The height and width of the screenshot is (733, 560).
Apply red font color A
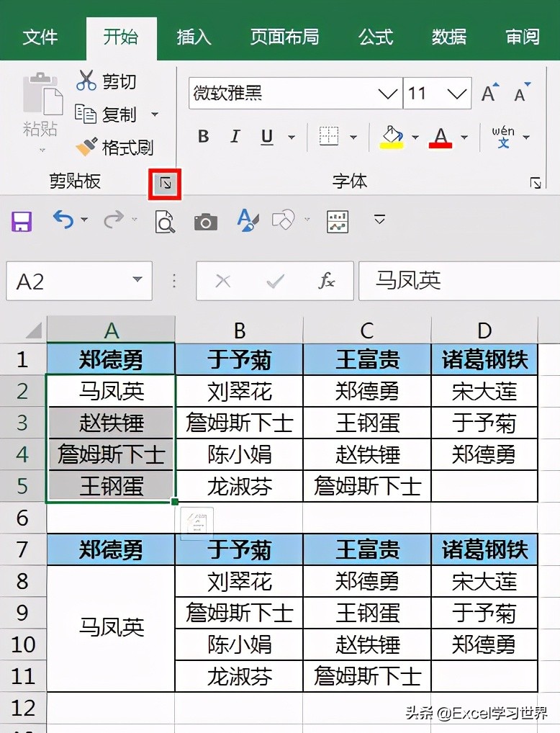pos(441,138)
